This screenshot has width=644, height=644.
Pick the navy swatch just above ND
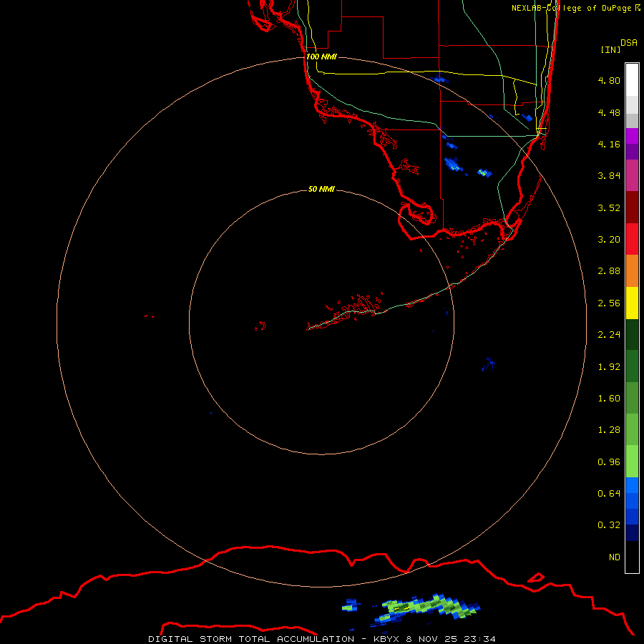632,532
